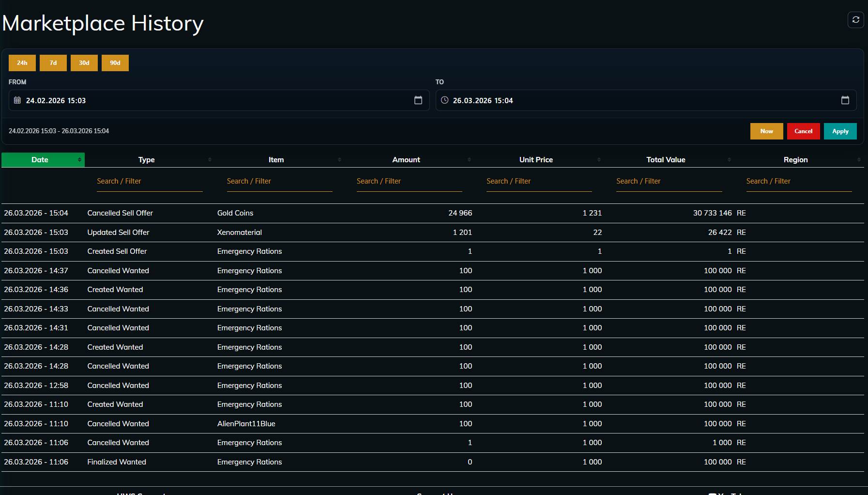Screen dimensions: 868x495
Task: Click the clock icon inside the TO field
Action: 445,100
